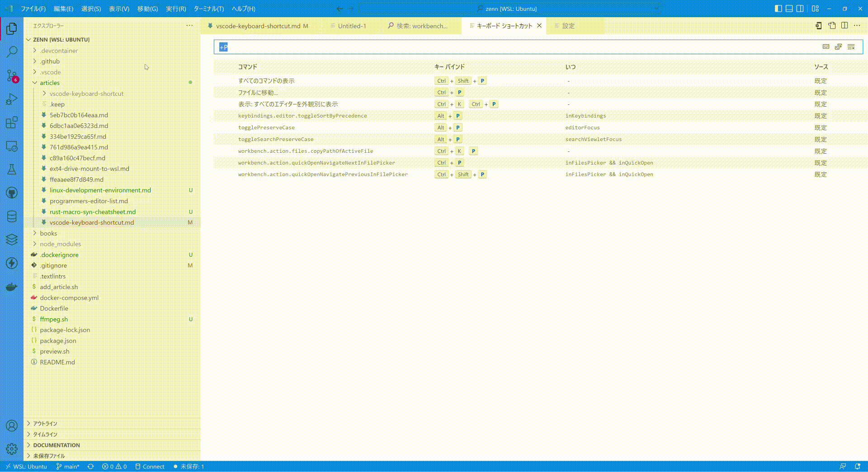This screenshot has width=868, height=472.
Task: Sort keybindings by precedence icon
Action: pyautogui.click(x=839, y=47)
